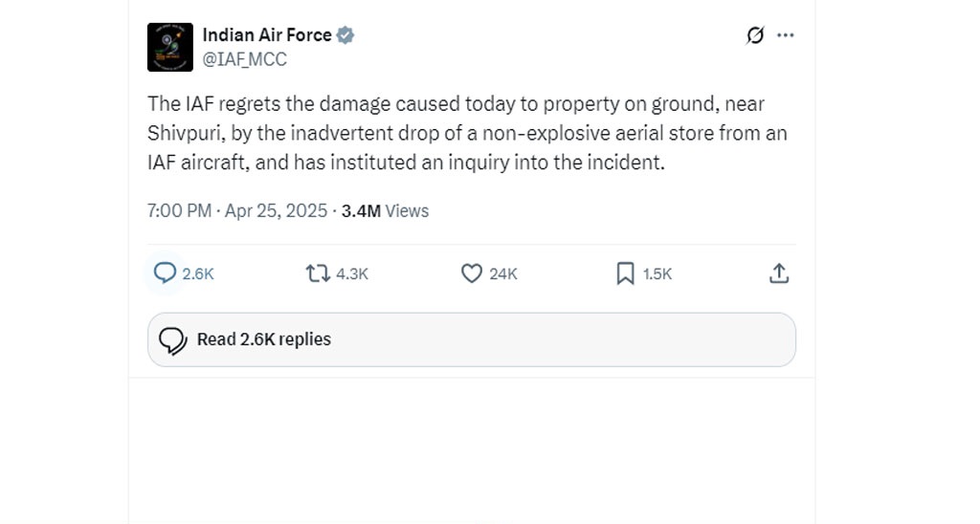Click the double speech bubble in replies button

(x=173, y=341)
